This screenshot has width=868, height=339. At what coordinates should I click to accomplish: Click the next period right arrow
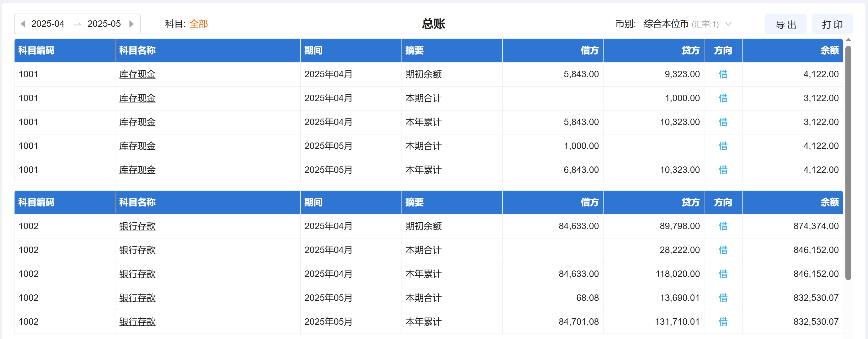(x=132, y=24)
